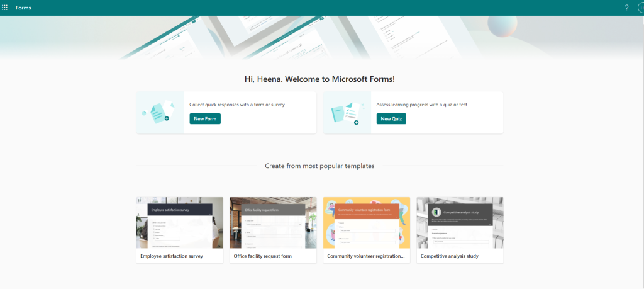Select the 'Competitive analysis study' title text

click(449, 256)
